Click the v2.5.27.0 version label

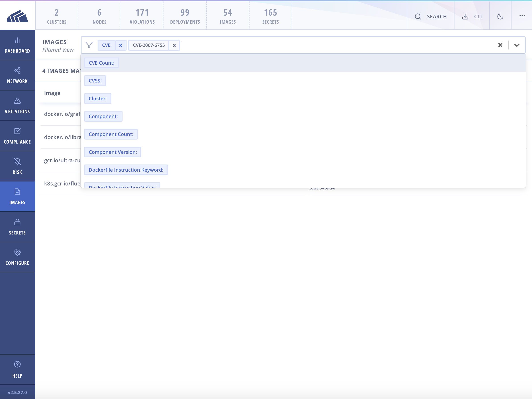coord(17,392)
